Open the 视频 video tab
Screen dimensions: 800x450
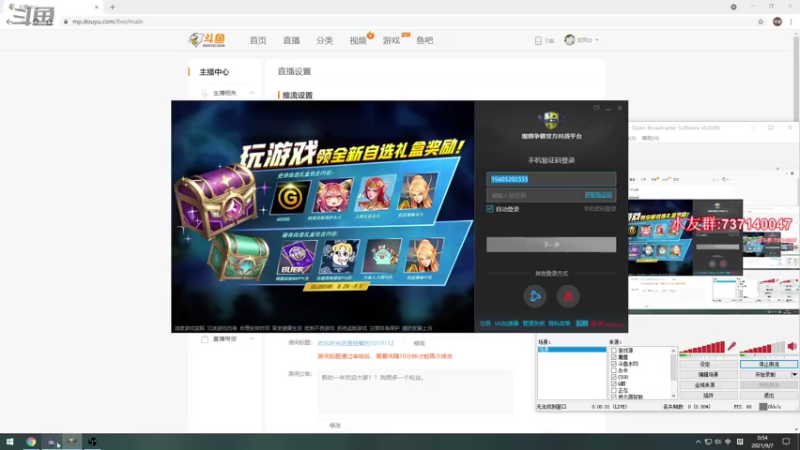click(x=358, y=40)
